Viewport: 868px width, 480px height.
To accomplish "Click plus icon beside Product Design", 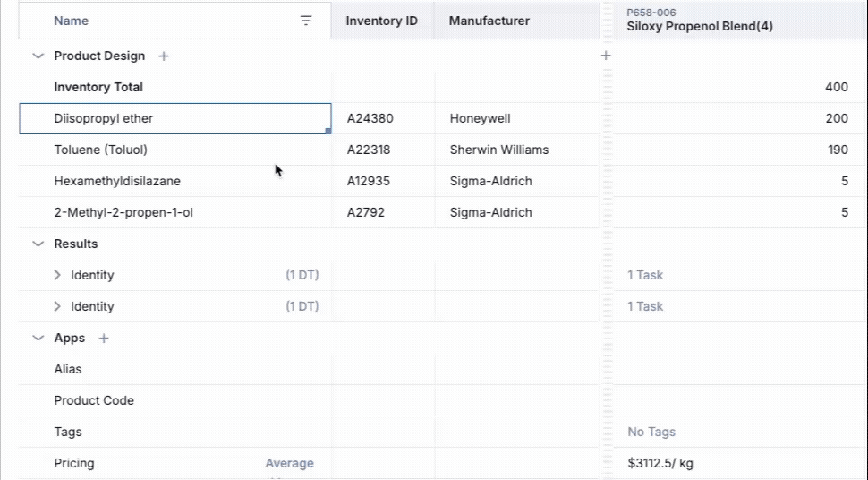I will [x=164, y=56].
